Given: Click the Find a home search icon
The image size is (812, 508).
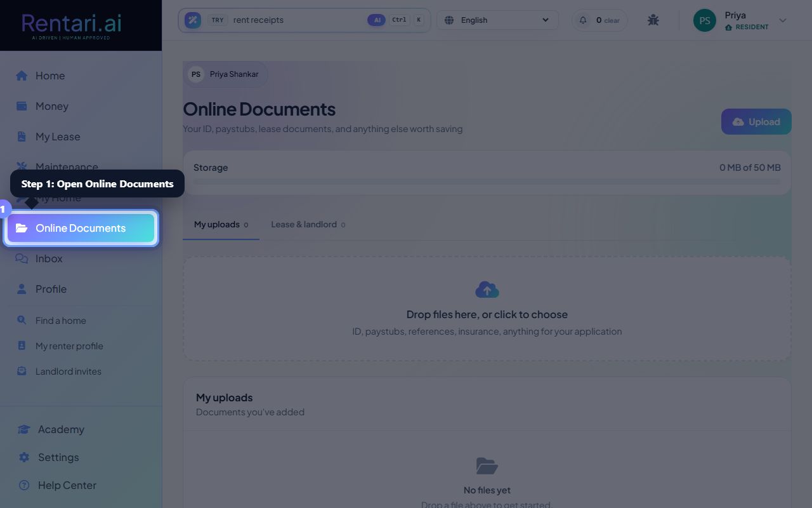Looking at the screenshot, I should coord(22,320).
